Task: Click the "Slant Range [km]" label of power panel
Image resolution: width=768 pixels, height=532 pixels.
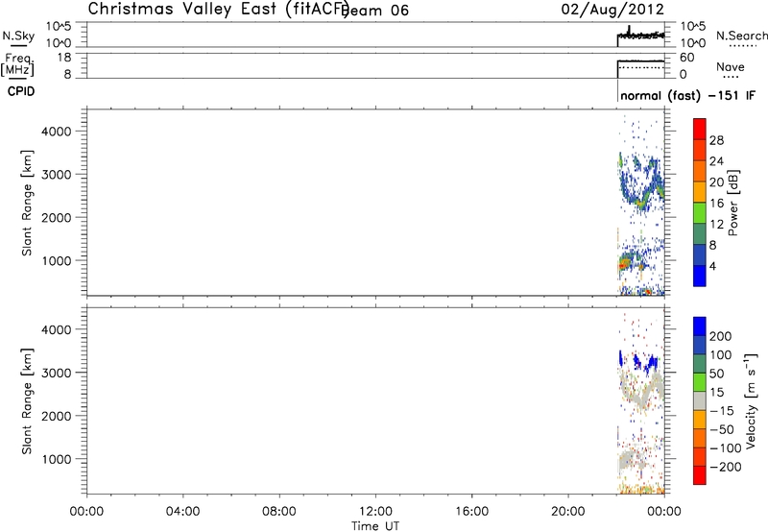Action: pos(27,203)
